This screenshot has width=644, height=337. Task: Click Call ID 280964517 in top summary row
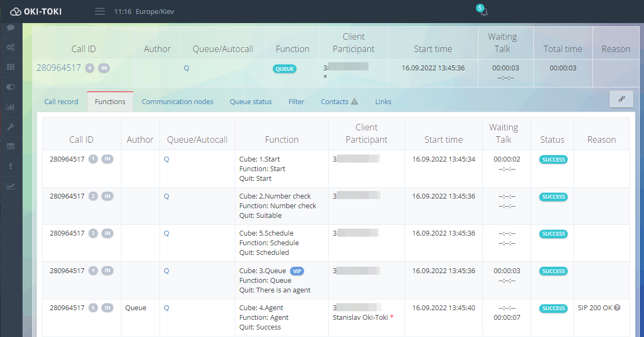[x=57, y=68]
